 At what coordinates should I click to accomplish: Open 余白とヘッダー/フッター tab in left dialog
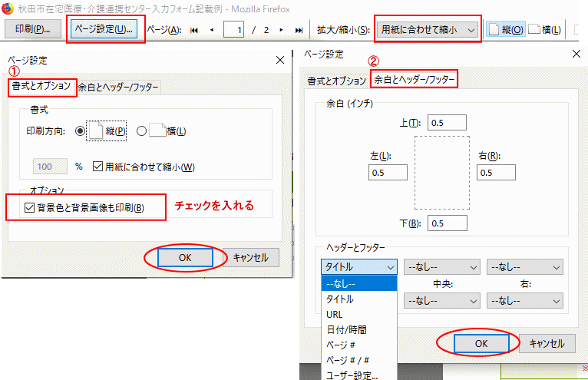click(x=118, y=88)
